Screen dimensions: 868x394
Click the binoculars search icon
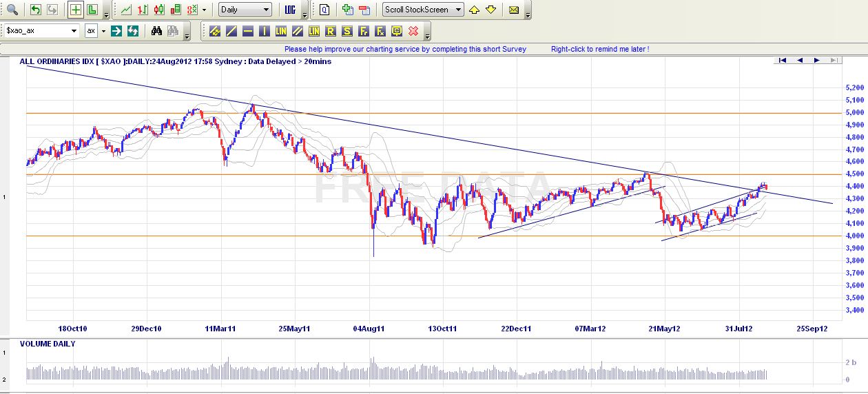click(156, 31)
